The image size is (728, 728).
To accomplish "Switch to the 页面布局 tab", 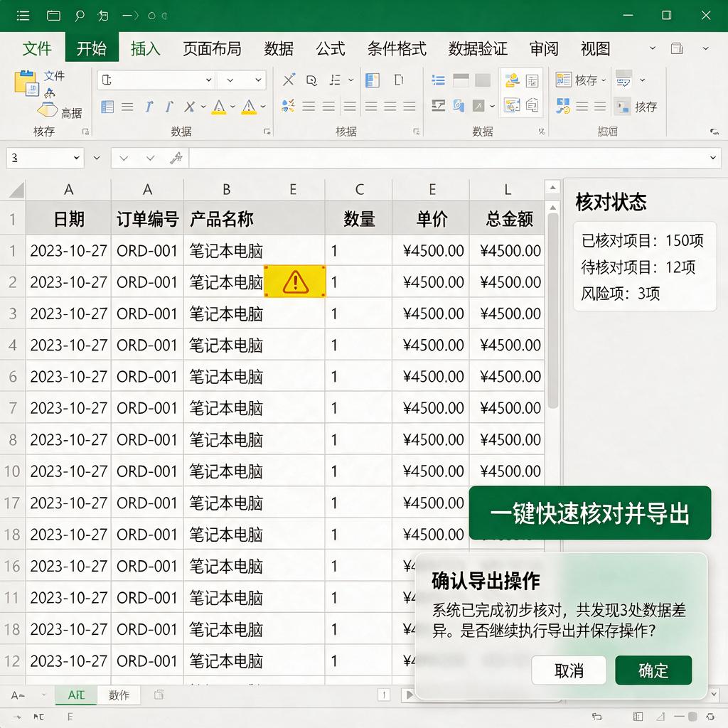I will coord(212,48).
